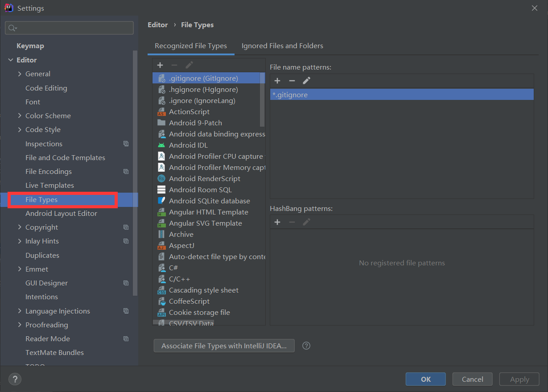Click the OK button
This screenshot has height=392, width=548.
point(426,379)
